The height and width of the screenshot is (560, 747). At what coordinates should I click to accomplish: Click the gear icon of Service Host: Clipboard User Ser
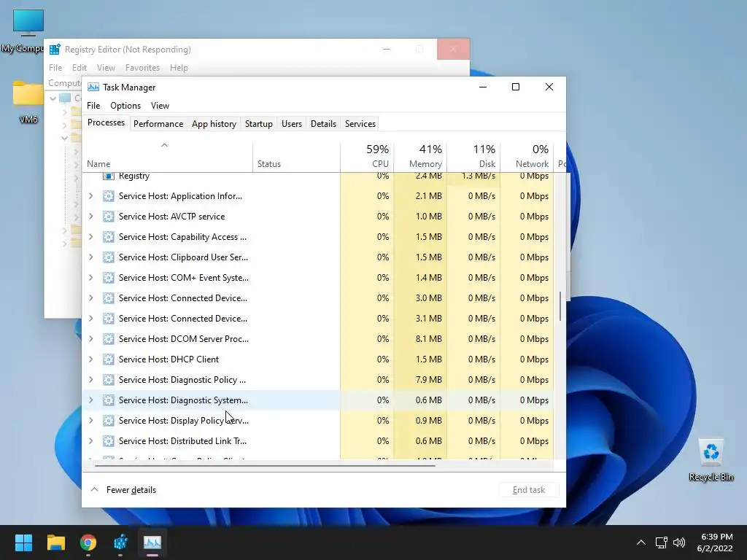109,257
